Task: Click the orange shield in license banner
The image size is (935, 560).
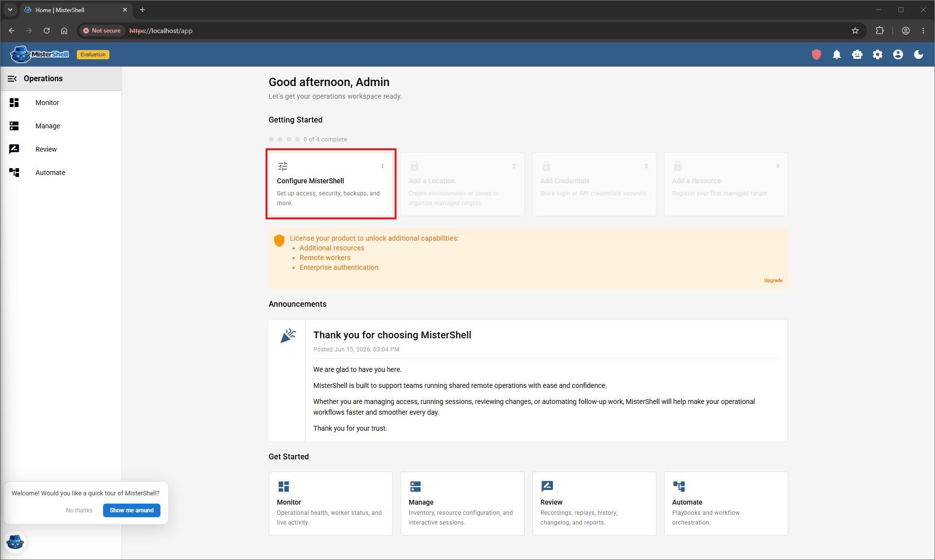Action: pyautogui.click(x=279, y=241)
